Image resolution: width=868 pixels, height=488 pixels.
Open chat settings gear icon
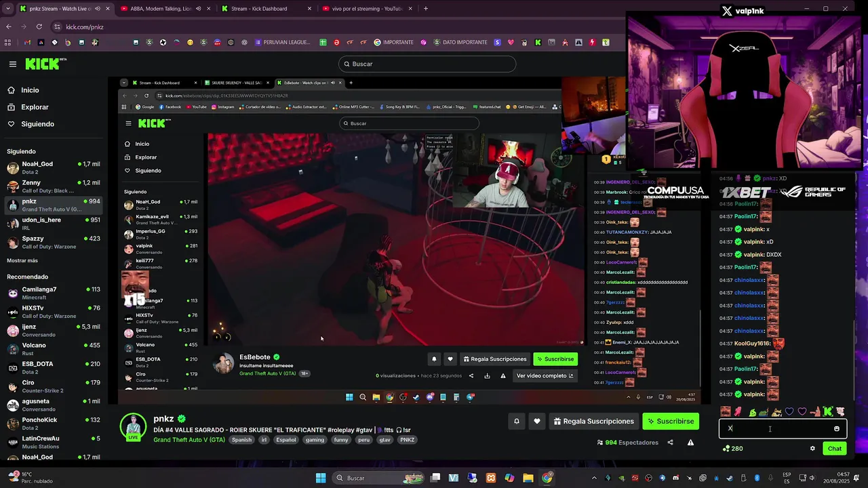pos(812,448)
